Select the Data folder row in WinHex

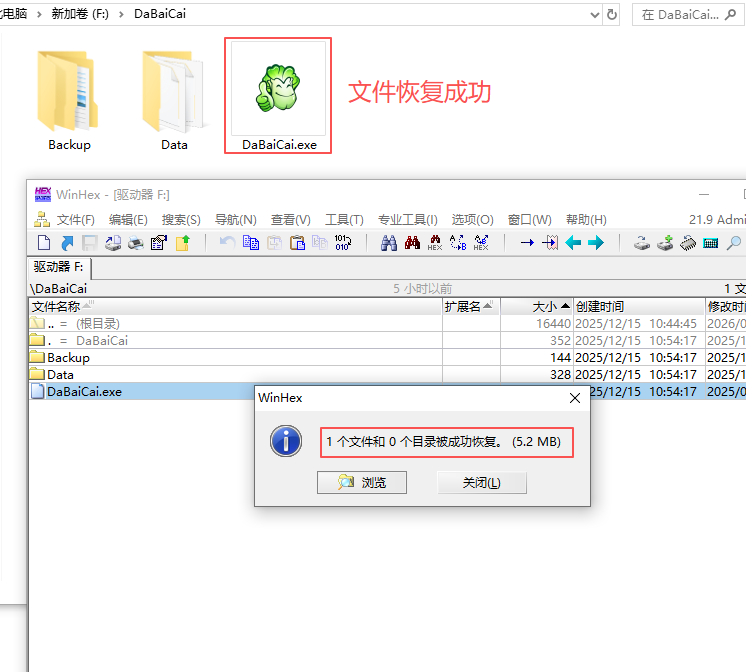pos(387,375)
